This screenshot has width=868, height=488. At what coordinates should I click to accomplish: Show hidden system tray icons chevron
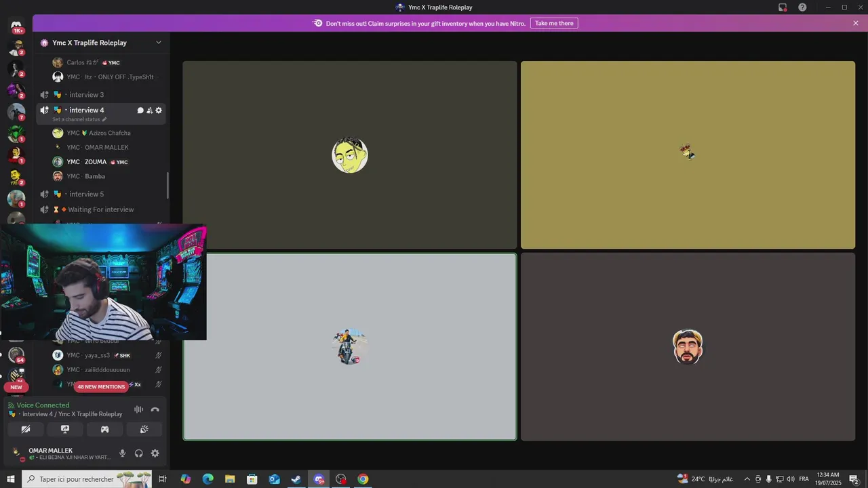(747, 479)
